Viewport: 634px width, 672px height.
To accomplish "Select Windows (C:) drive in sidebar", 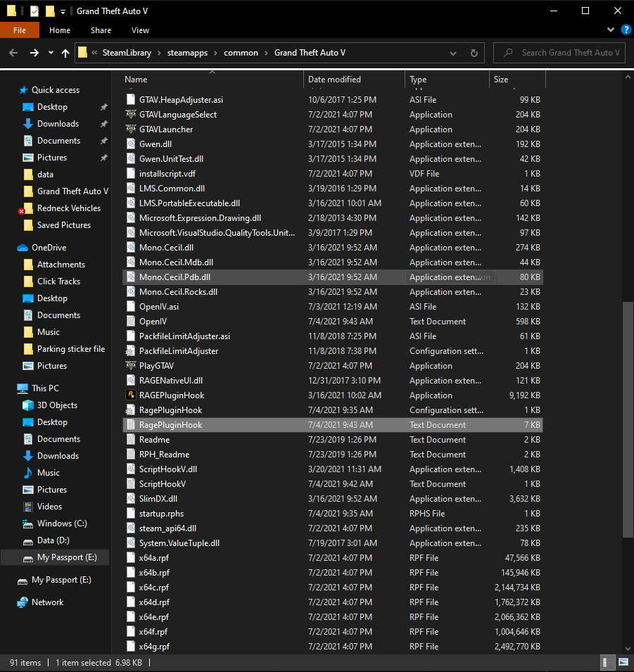I will point(62,524).
